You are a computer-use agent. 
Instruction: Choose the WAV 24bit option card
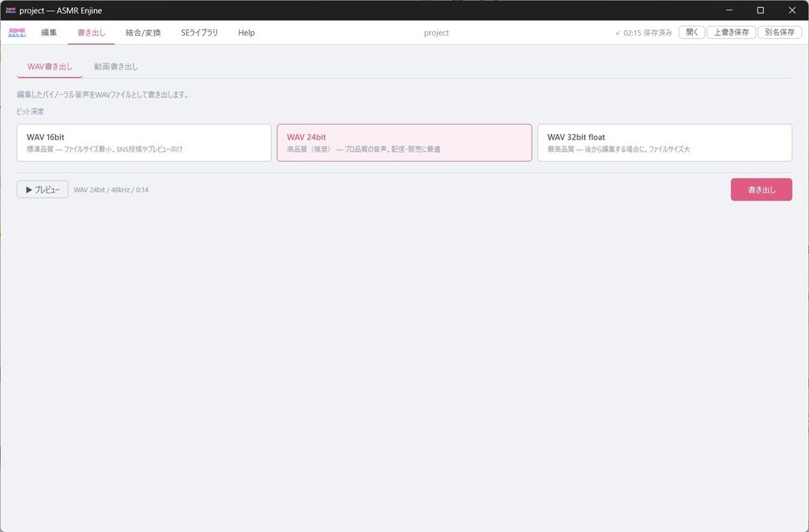404,143
